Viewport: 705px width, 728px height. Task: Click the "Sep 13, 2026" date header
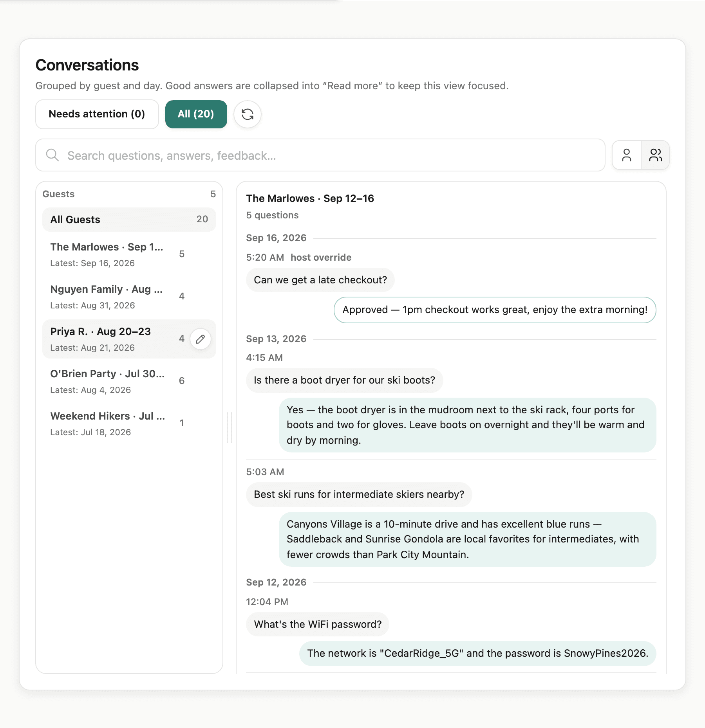point(276,339)
